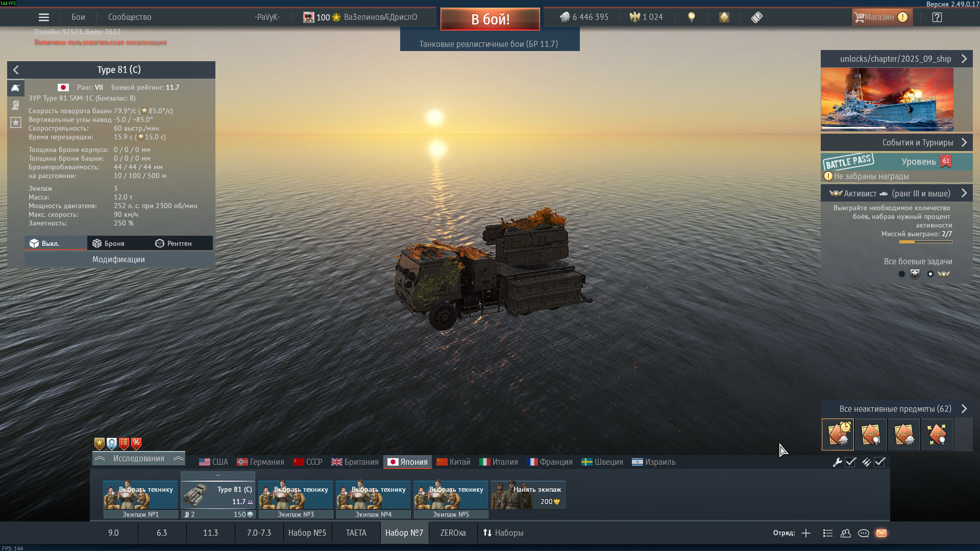Open the ship chapter promo thumbnail
This screenshot has width=980, height=551.
887,99
